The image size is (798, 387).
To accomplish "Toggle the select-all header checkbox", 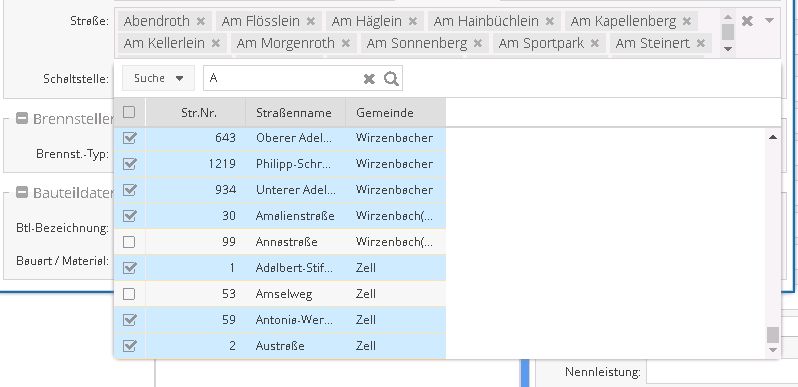I will pos(129,112).
